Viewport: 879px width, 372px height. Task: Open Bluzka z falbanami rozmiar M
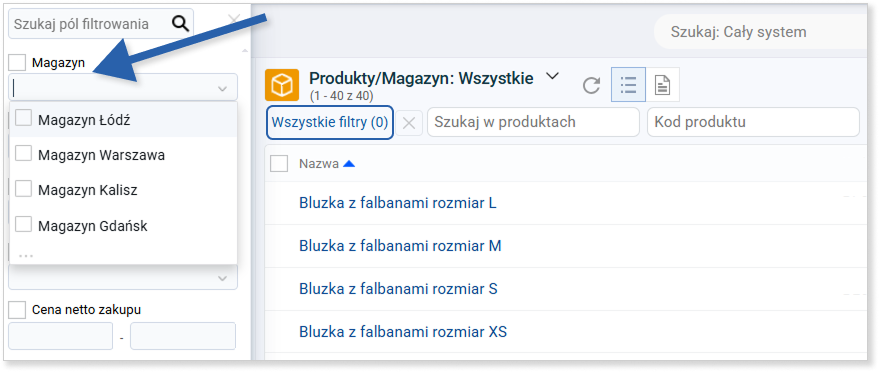click(400, 245)
